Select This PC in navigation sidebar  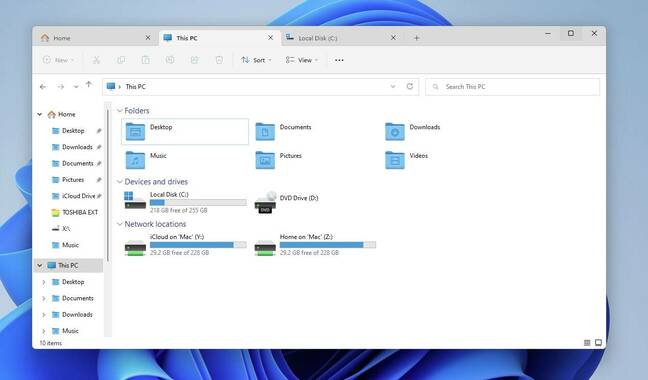pyautogui.click(x=68, y=266)
